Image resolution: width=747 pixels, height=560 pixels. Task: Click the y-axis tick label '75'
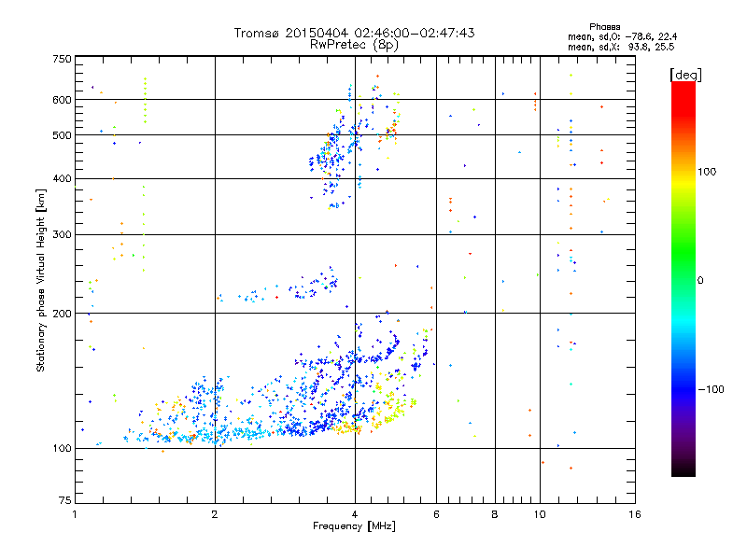click(65, 500)
